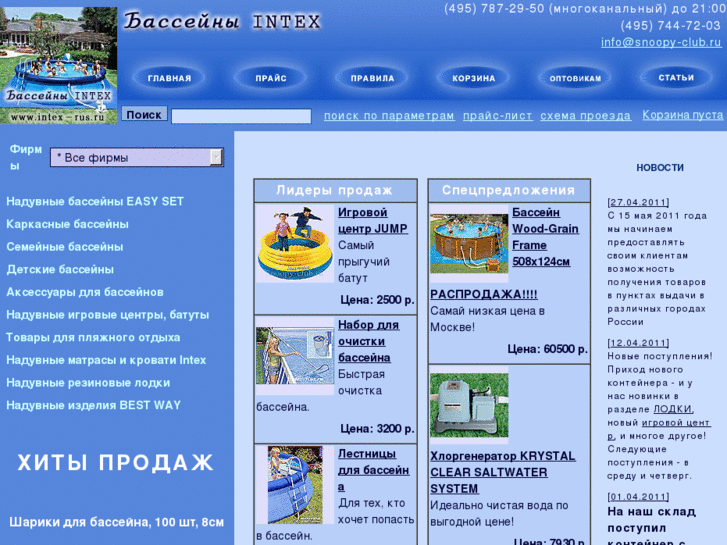This screenshot has width=727, height=545.
Task: Click the Wood-Grain Frame pool thumbnail
Action: coord(469,244)
